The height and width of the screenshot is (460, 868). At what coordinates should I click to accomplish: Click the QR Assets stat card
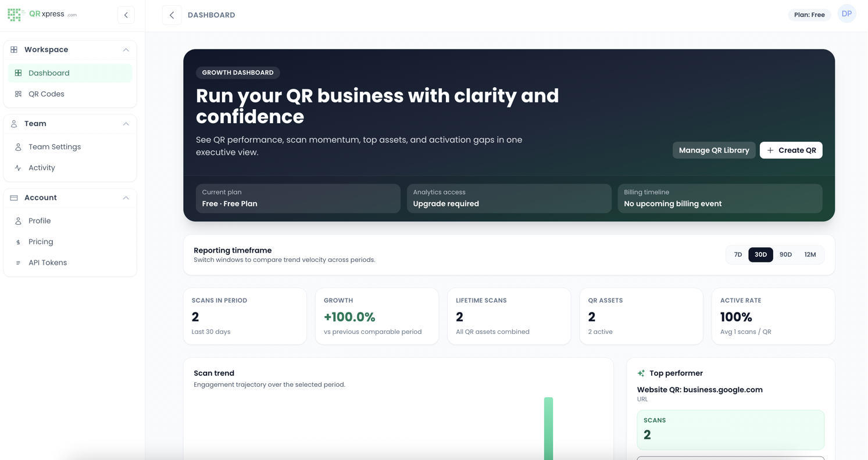(641, 317)
